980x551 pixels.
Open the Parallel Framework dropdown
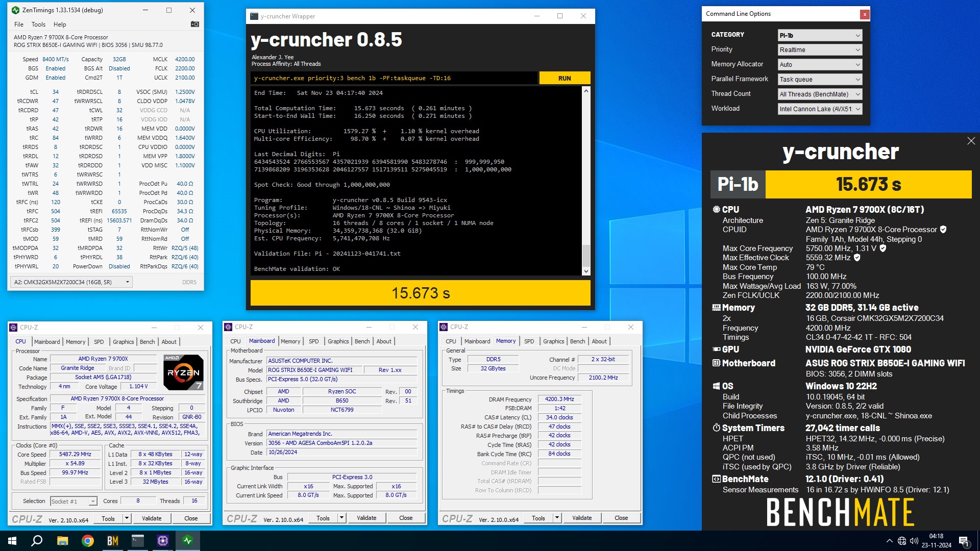(820, 79)
